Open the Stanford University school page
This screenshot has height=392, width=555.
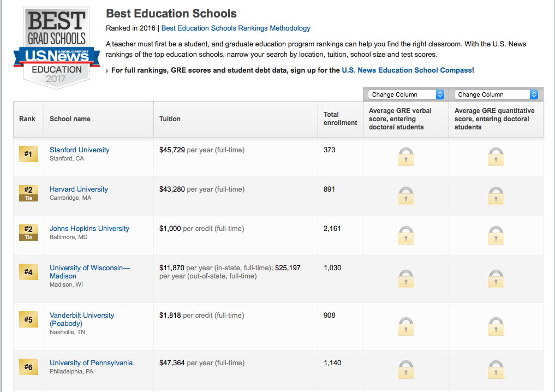pyautogui.click(x=79, y=150)
